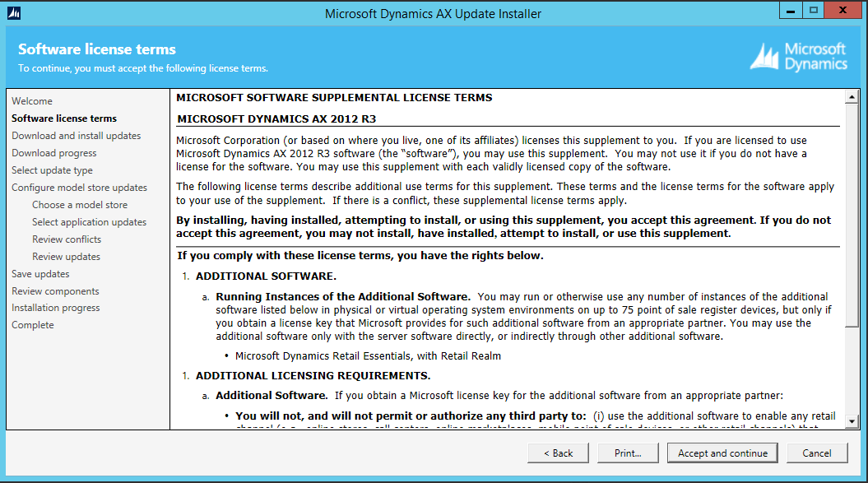
Task: Select Choose a model store substep
Action: pyautogui.click(x=80, y=204)
